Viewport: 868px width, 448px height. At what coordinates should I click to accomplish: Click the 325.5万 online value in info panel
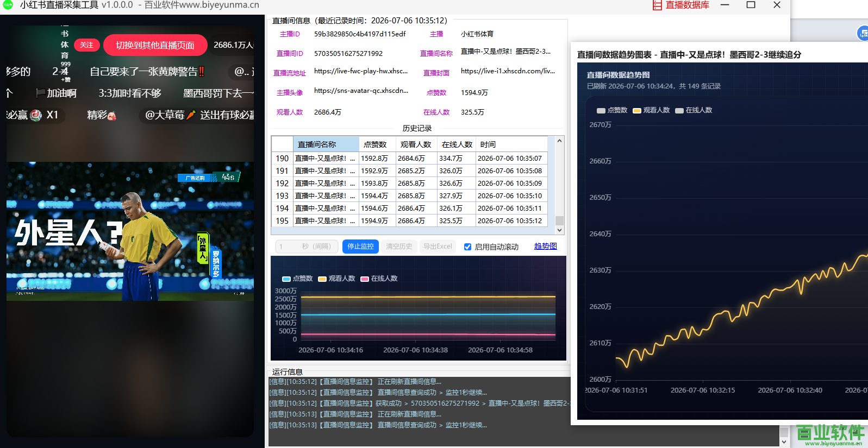click(472, 112)
